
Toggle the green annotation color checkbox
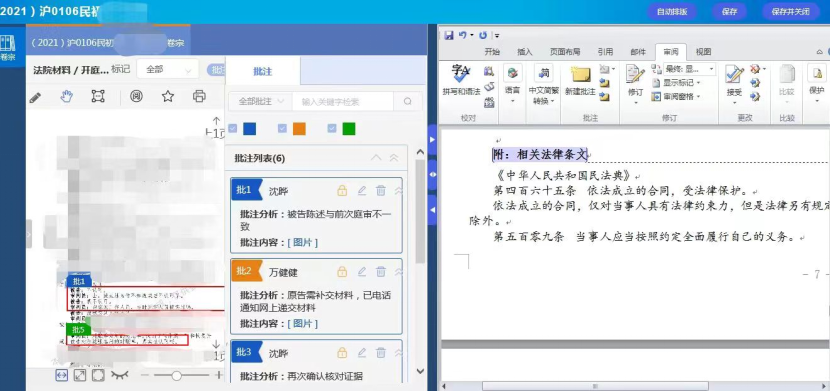(332, 128)
